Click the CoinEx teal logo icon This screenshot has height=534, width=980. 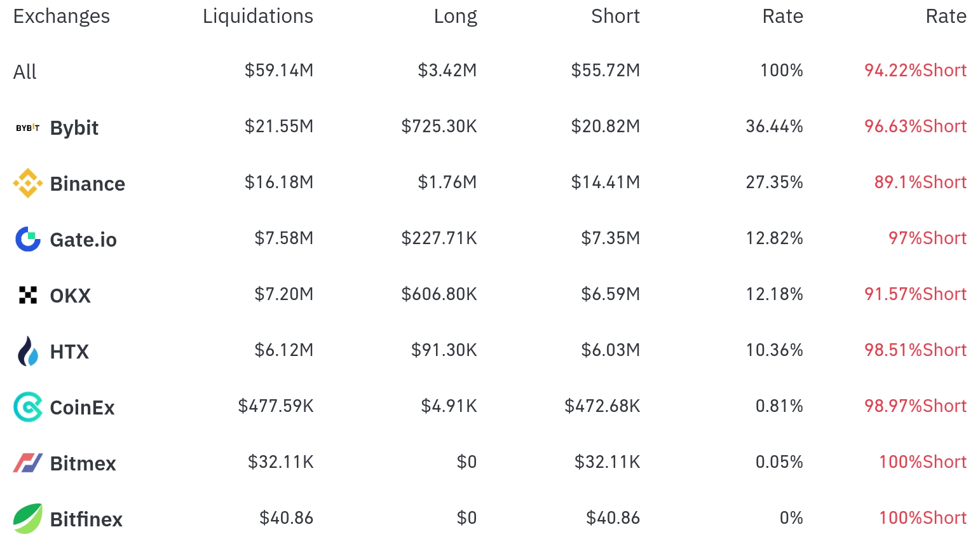(x=27, y=407)
